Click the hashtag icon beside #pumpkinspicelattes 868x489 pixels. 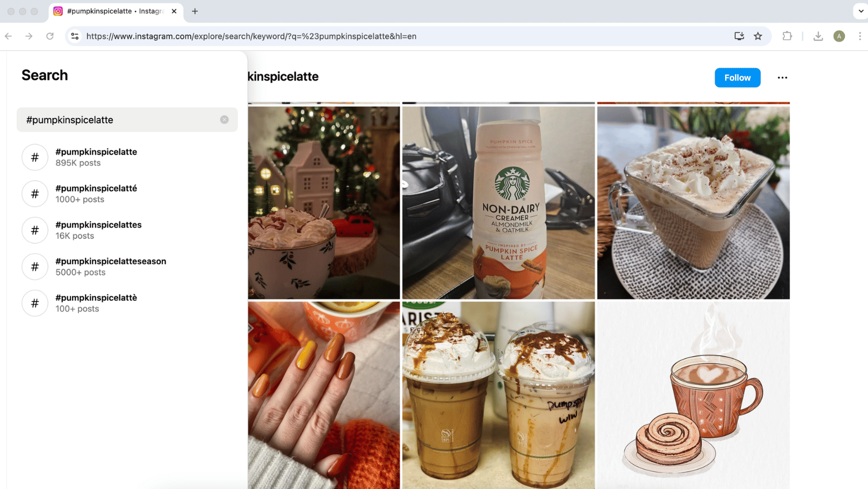tap(34, 230)
